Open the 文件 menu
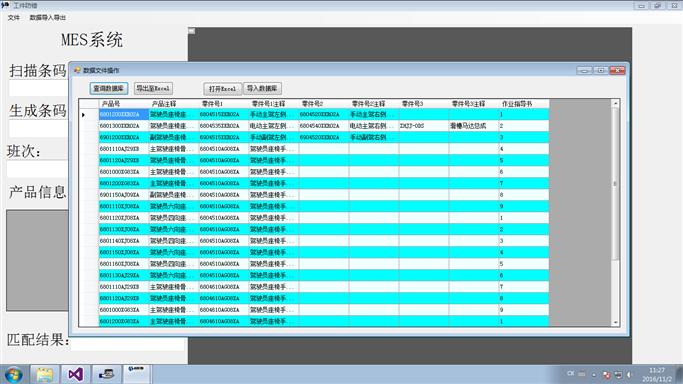 [x=14, y=17]
